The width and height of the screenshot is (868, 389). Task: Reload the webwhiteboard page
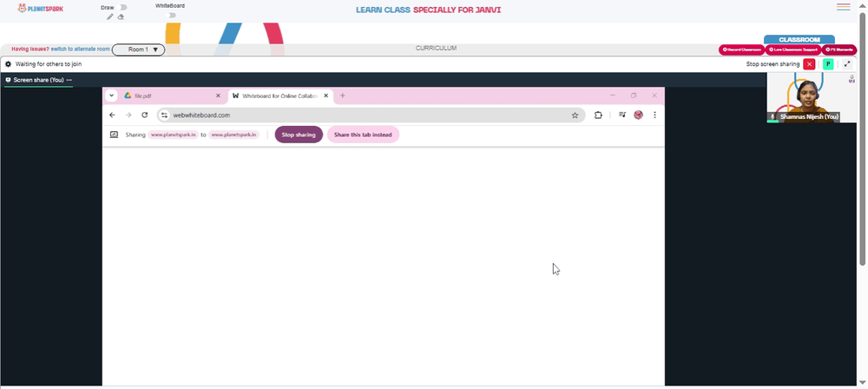click(144, 115)
